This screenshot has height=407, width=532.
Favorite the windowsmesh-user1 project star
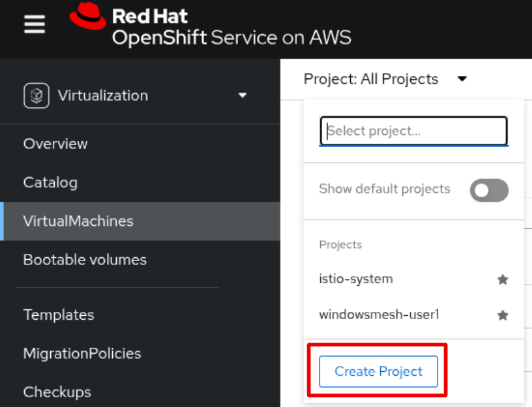pyautogui.click(x=503, y=315)
